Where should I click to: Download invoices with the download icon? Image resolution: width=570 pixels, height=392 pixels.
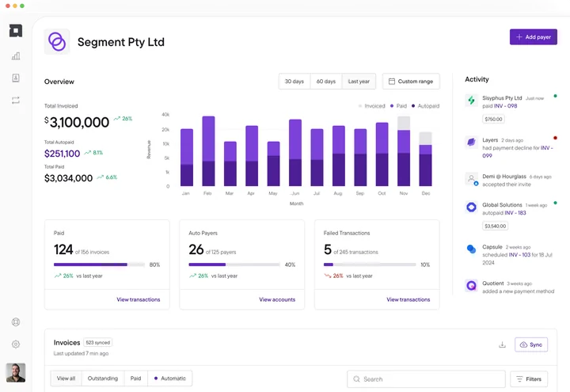pyautogui.click(x=502, y=344)
